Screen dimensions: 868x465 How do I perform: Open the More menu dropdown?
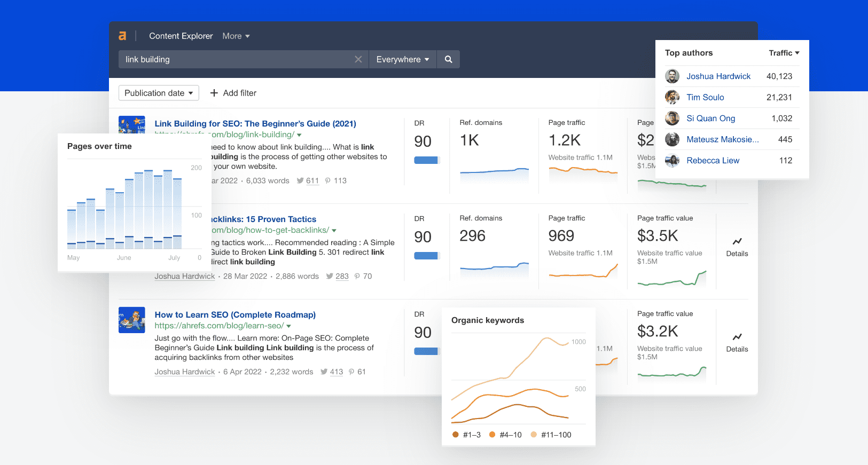point(236,36)
